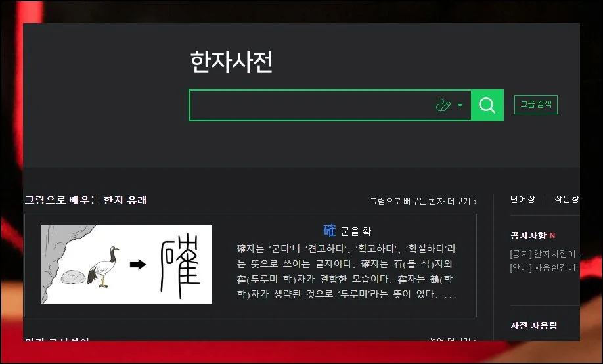Expand the input method dropdown arrow
This screenshot has height=364, width=603.
[460, 105]
